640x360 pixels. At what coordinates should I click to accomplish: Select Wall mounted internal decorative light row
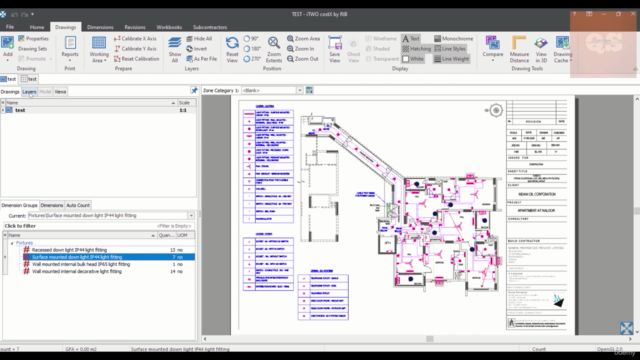(108, 271)
